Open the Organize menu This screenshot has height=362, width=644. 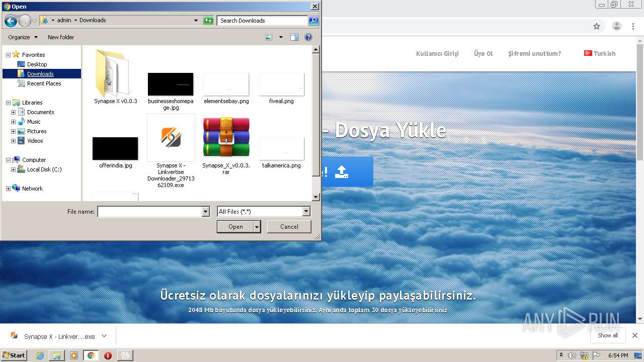[x=23, y=37]
